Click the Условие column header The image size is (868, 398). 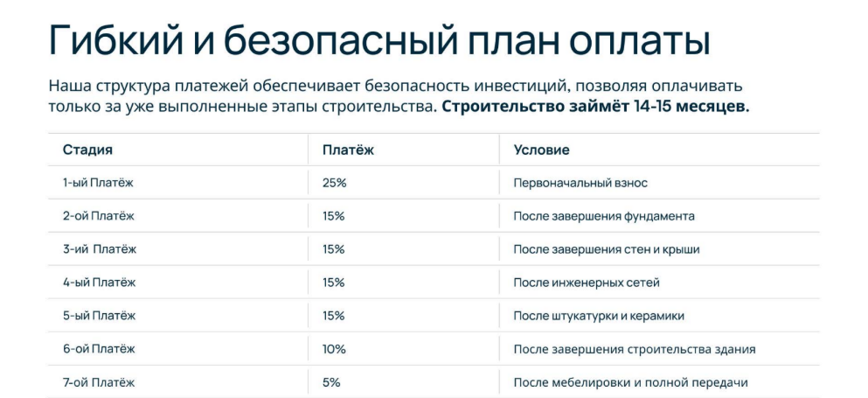[541, 150]
